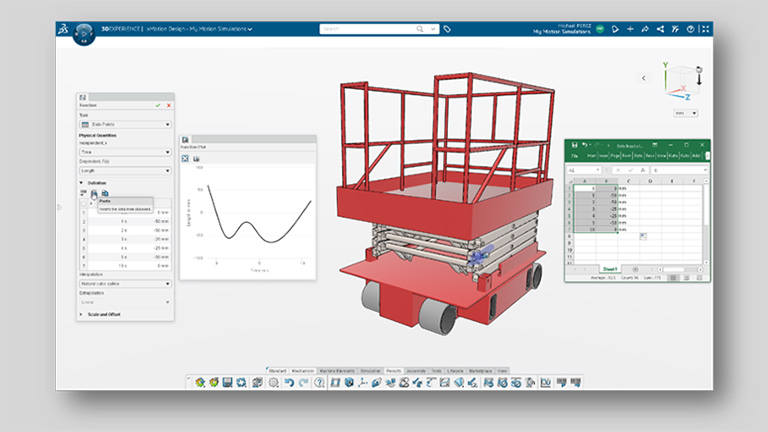Click the Paste data icon in Definition
The width and height of the screenshot is (768, 432).
point(94,193)
